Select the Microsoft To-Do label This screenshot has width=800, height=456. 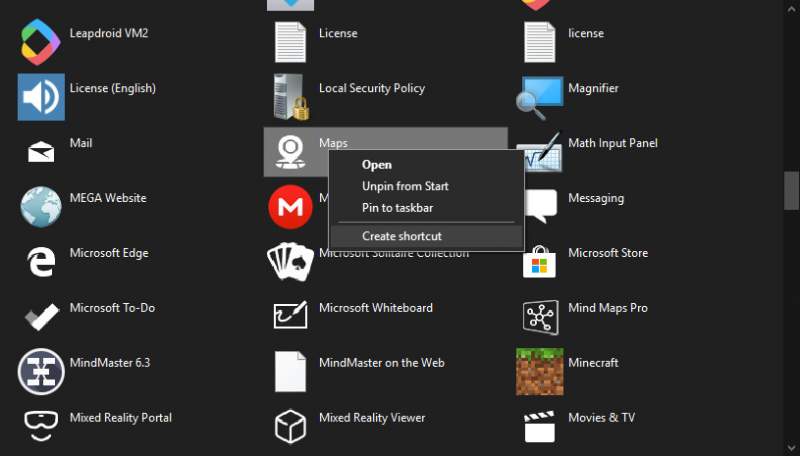pyautogui.click(x=112, y=308)
